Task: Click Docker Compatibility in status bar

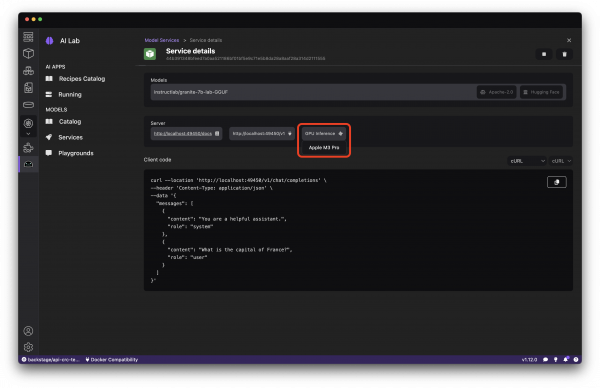Action: pos(112,360)
